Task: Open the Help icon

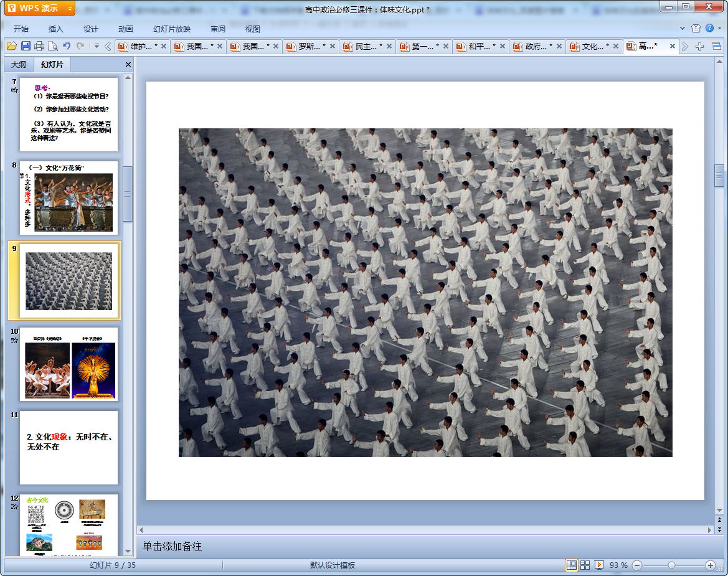Action: [x=709, y=28]
